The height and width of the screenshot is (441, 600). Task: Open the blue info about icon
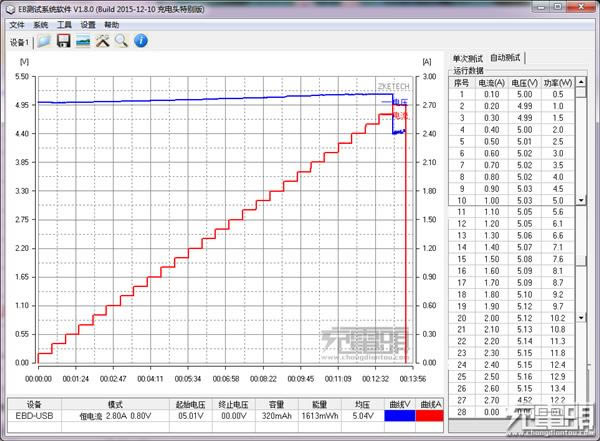141,42
